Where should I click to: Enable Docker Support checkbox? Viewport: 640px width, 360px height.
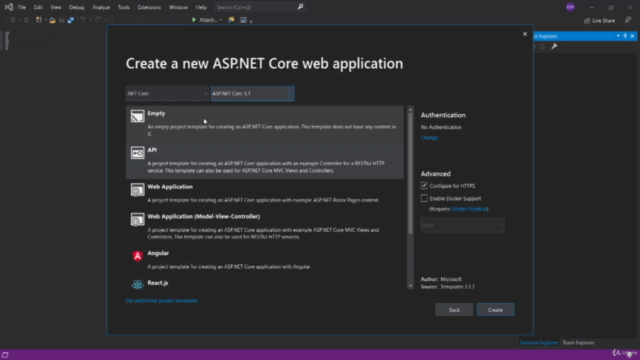(424, 198)
